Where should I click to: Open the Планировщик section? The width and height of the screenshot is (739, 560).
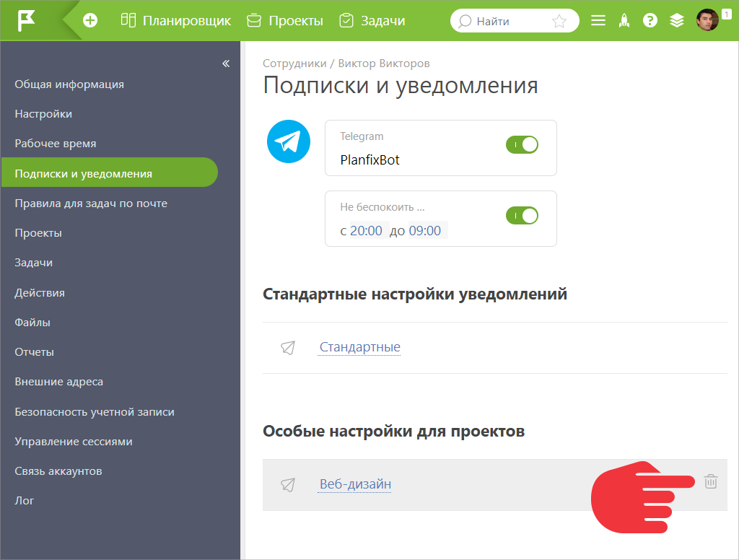click(x=176, y=21)
